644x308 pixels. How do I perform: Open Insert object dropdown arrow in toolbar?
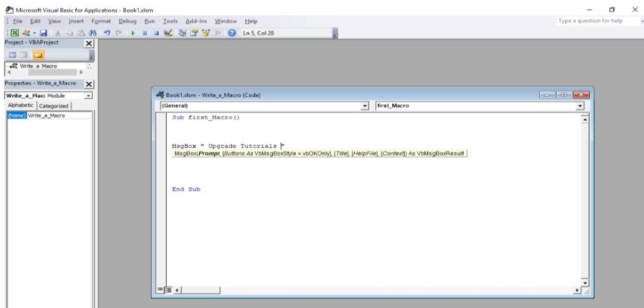(x=35, y=33)
